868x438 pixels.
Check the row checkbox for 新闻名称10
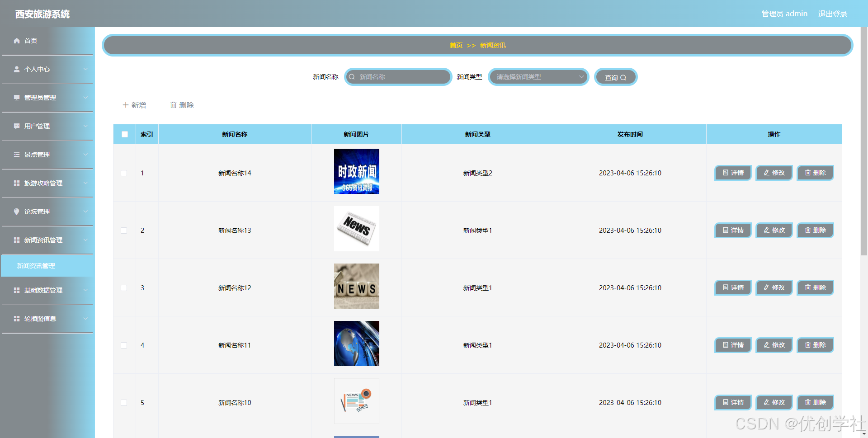[x=124, y=403]
